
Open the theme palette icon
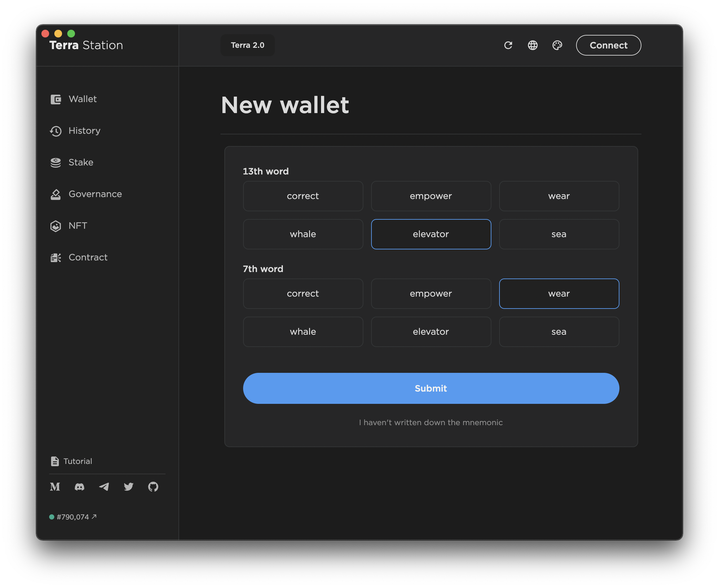coord(557,45)
